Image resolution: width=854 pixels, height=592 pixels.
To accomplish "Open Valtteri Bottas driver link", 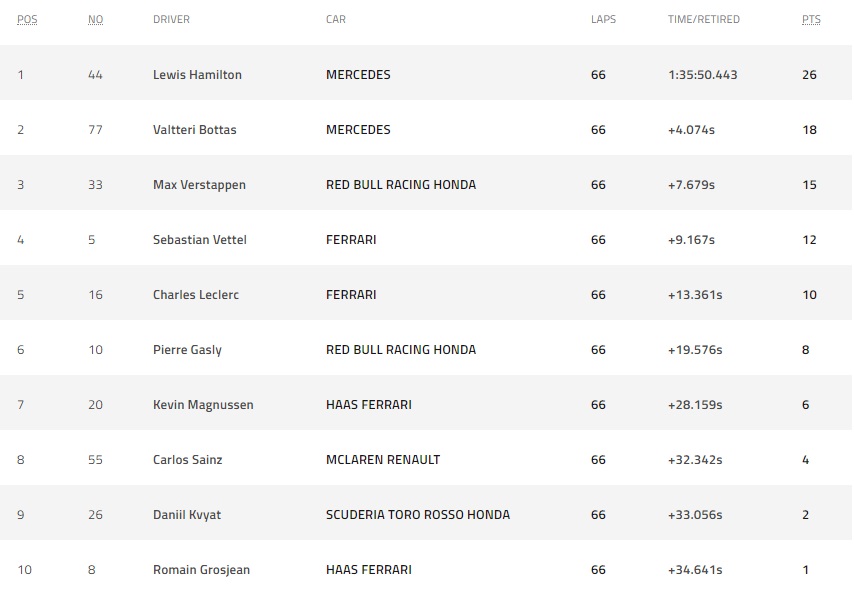I will click(x=194, y=130).
